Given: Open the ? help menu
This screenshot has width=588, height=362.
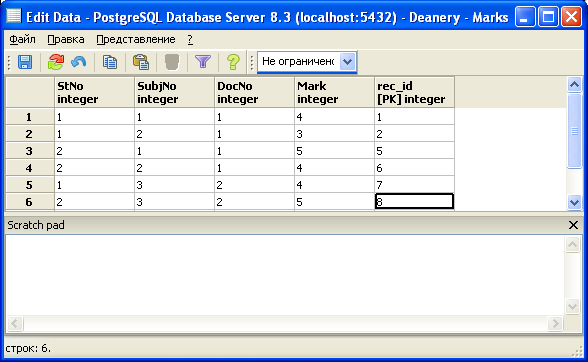Looking at the screenshot, I should click(190, 39).
